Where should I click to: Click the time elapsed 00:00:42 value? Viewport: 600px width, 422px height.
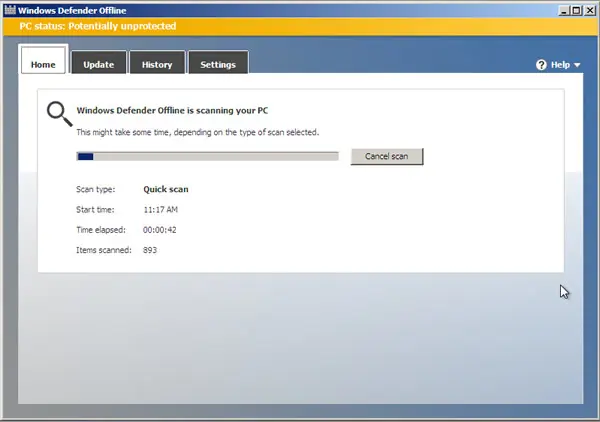[x=160, y=230]
